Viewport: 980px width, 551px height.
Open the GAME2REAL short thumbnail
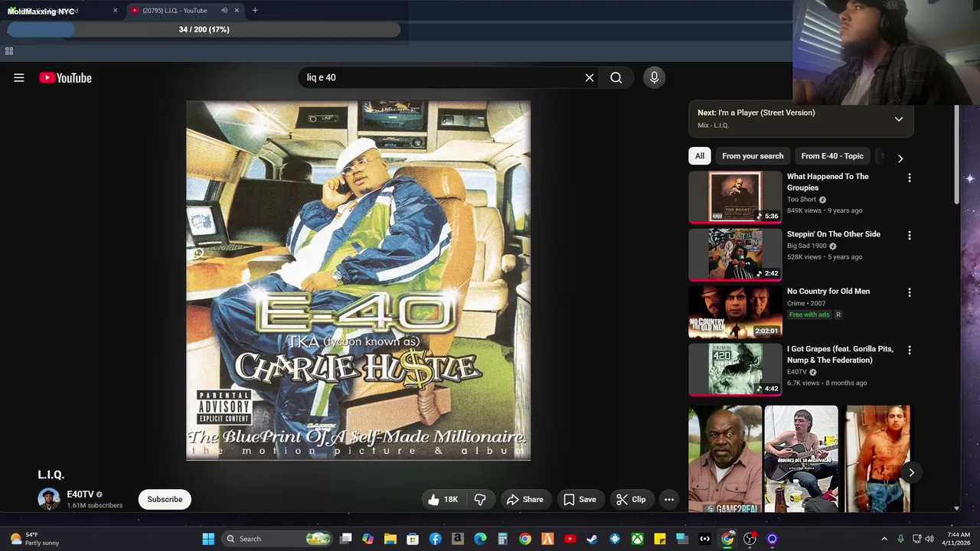(x=724, y=459)
